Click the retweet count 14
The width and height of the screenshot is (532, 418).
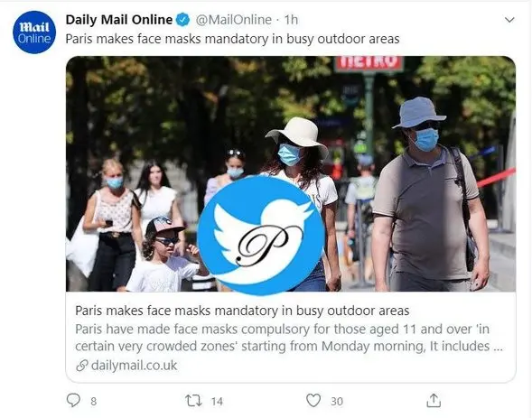pyautogui.click(x=217, y=402)
